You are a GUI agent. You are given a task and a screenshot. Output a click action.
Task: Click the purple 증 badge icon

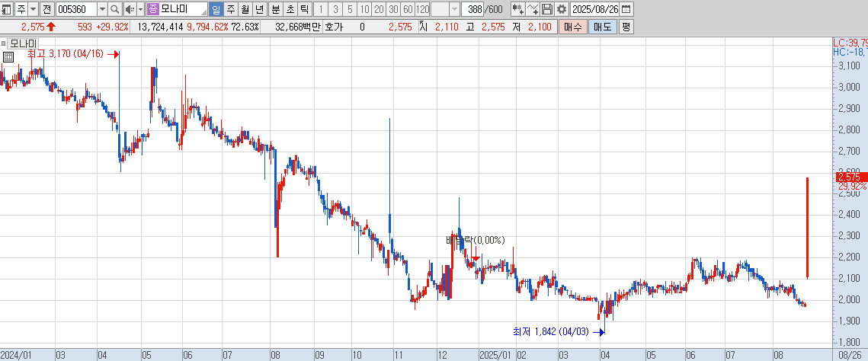[152, 9]
